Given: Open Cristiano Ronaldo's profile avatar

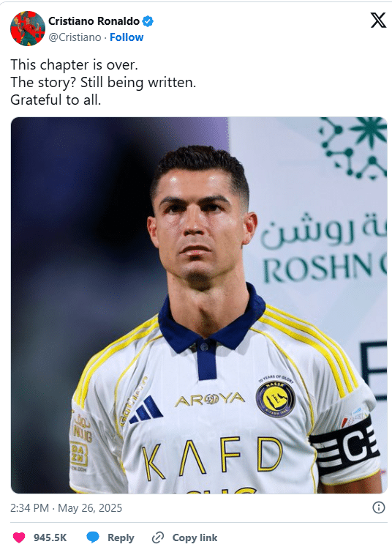Looking at the screenshot, I should [28, 29].
